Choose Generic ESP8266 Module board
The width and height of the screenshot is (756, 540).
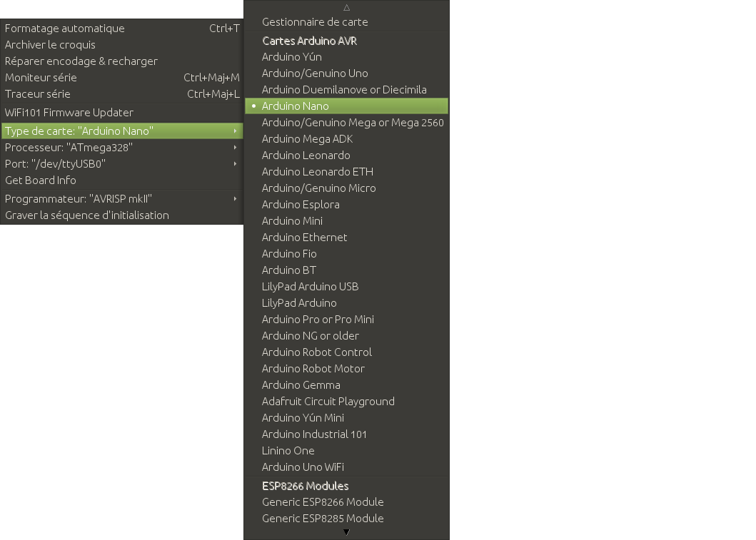[323, 502]
